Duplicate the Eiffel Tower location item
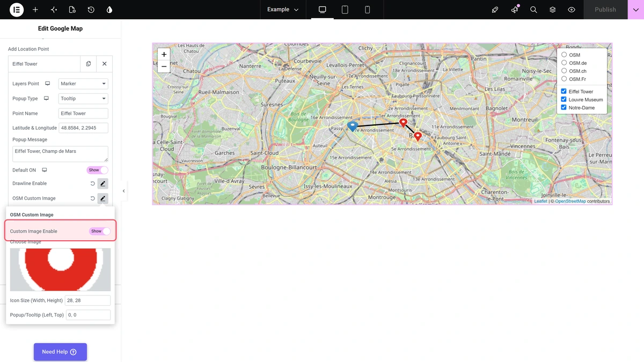Image resolution: width=644 pixels, height=362 pixels. (x=89, y=64)
